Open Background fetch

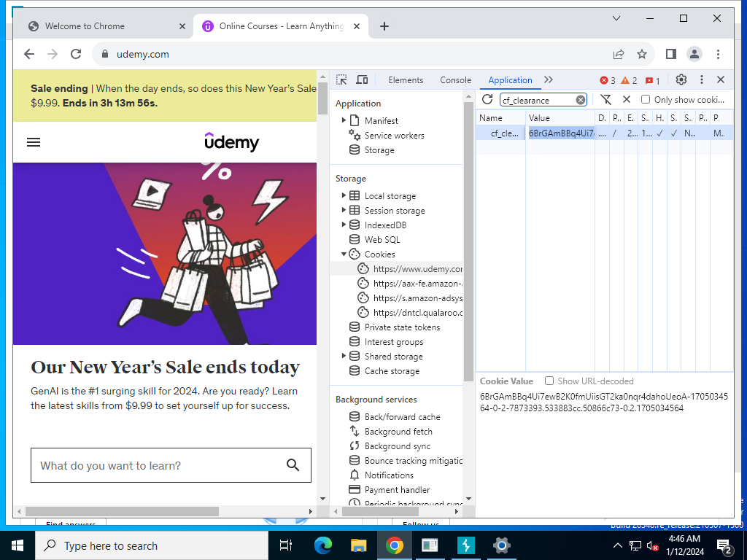click(398, 432)
